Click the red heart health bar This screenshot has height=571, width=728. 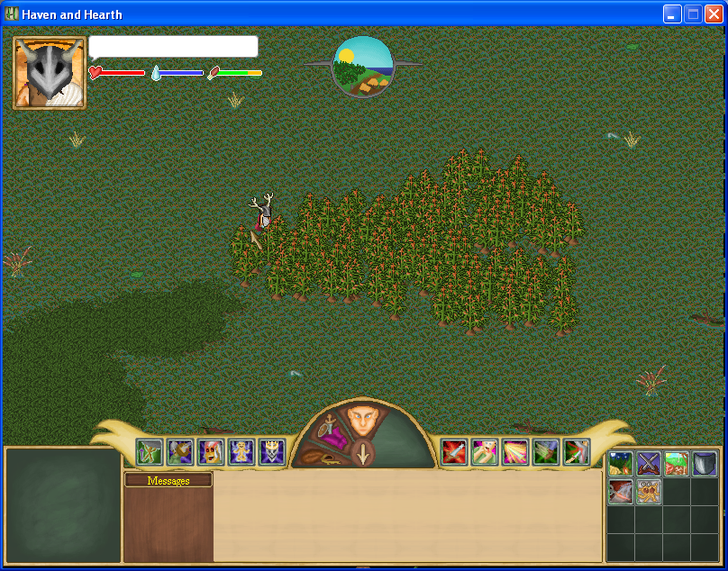(x=117, y=72)
